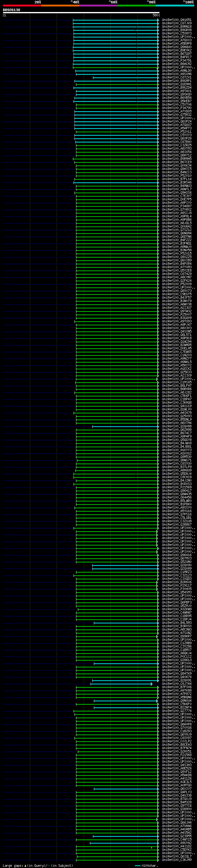This screenshot has height=868, width=197.
Task: Click hit label UniRef100_Q6XI07
Action: pyautogui.click(x=176, y=789)
